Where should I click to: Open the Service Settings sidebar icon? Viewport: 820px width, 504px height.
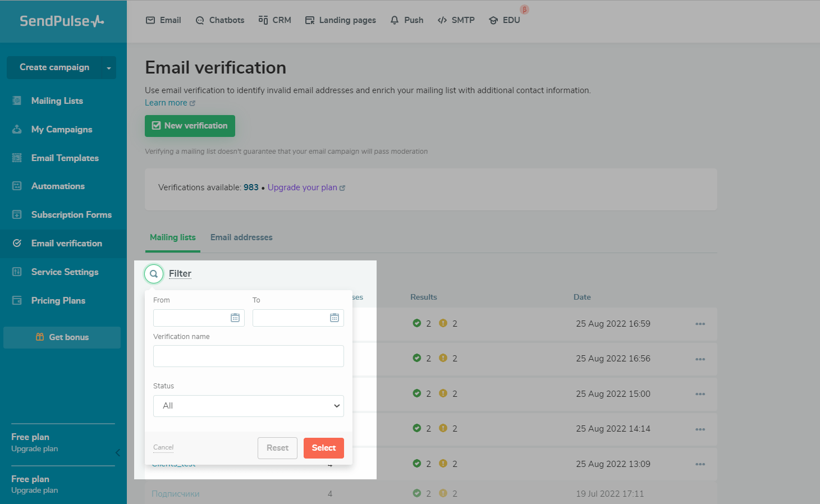17,272
